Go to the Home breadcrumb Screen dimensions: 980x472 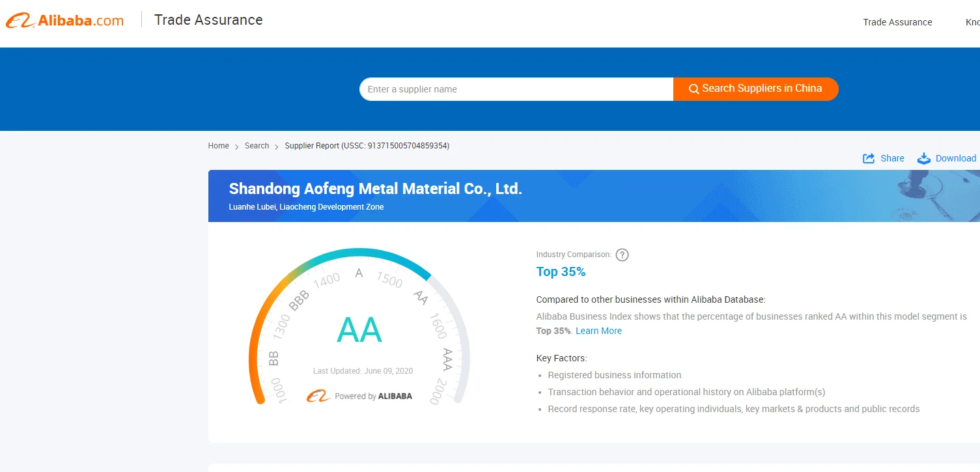tap(218, 146)
